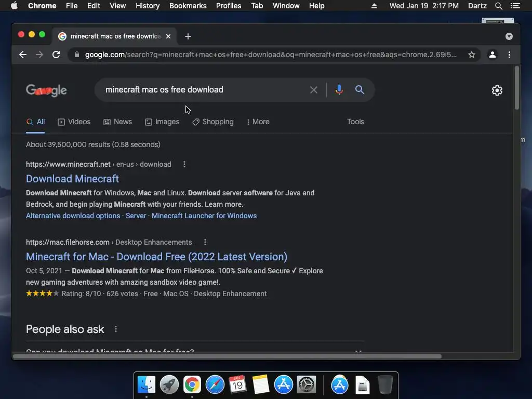Open a new tab with the plus button
The height and width of the screenshot is (399, 532).
[x=188, y=36]
